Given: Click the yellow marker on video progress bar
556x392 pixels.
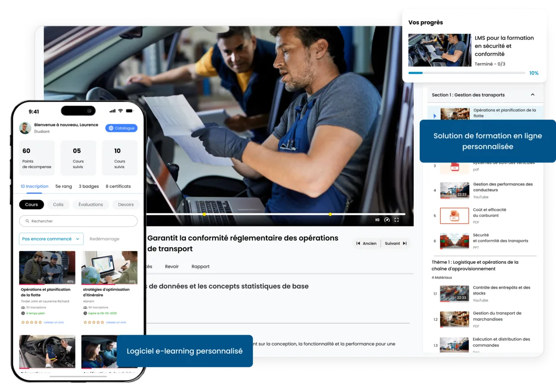Looking at the screenshot, I should (x=330, y=214).
